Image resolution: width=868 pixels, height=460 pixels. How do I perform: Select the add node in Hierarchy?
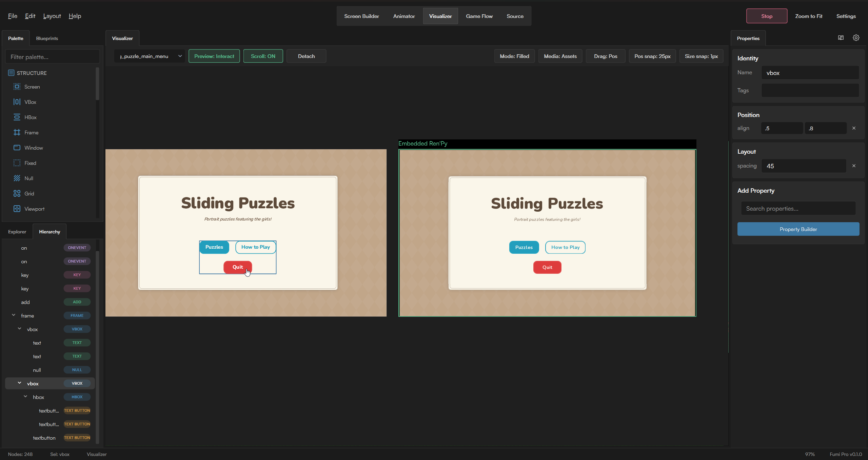click(49, 302)
